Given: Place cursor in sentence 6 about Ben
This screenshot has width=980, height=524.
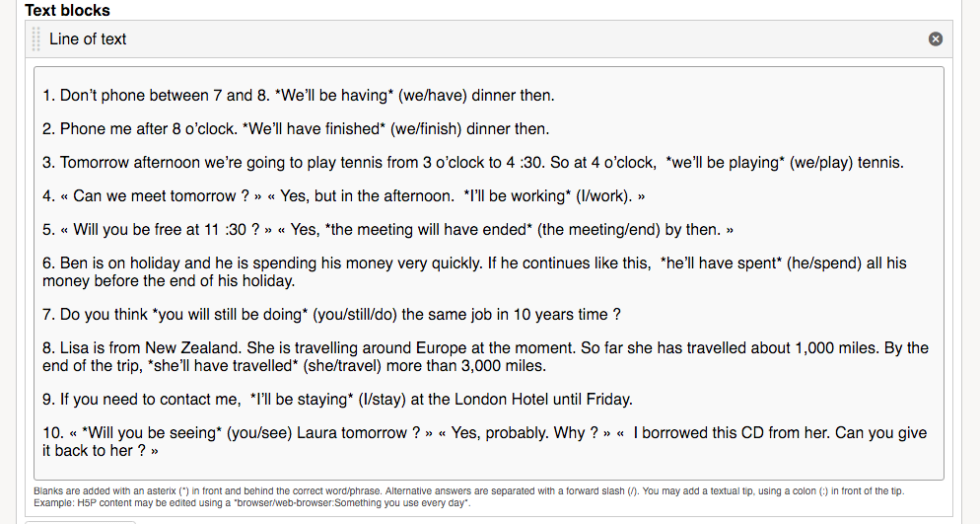Looking at the screenshot, I should [x=474, y=271].
